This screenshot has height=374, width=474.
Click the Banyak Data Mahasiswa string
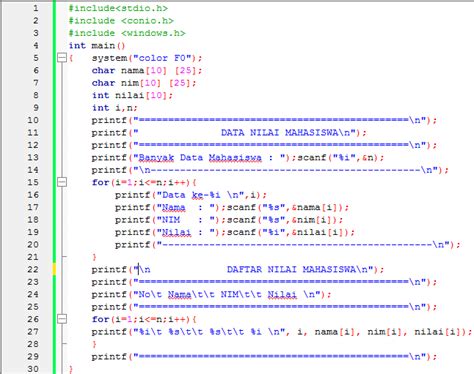[200, 157]
